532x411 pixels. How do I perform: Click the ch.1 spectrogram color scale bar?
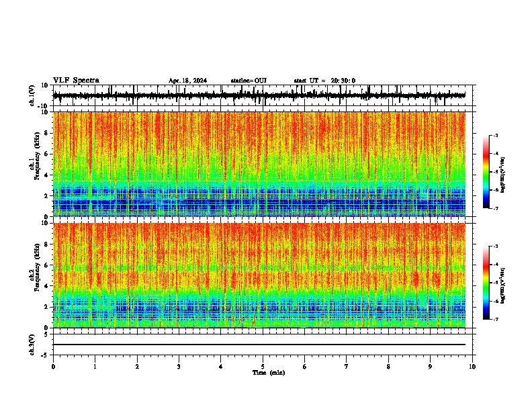pyautogui.click(x=486, y=172)
